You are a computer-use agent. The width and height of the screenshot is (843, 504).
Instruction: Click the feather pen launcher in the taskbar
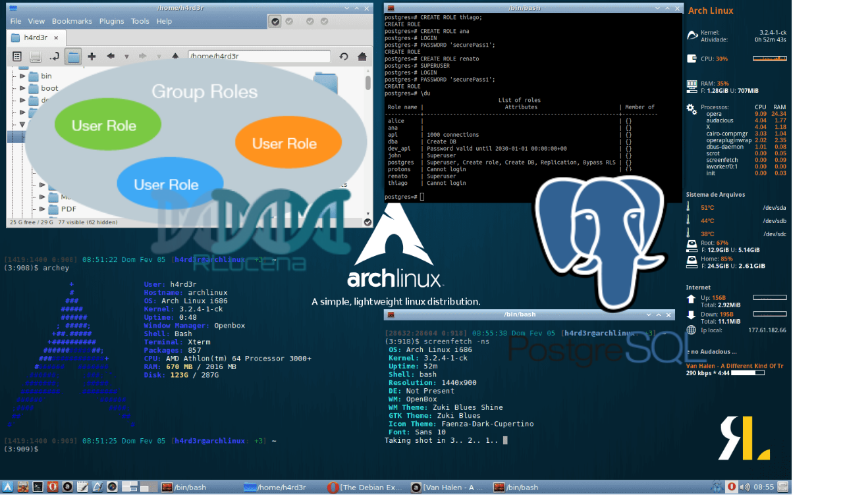tap(97, 487)
